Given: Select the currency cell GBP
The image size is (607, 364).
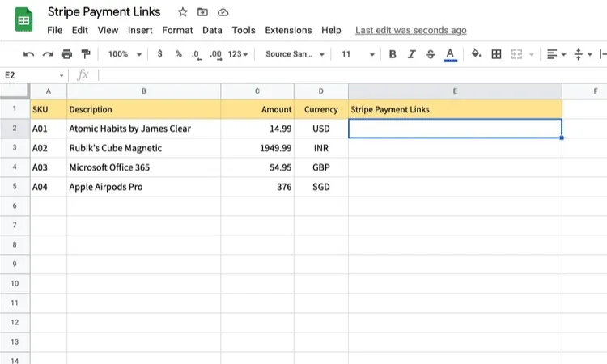Looking at the screenshot, I should 321,167.
